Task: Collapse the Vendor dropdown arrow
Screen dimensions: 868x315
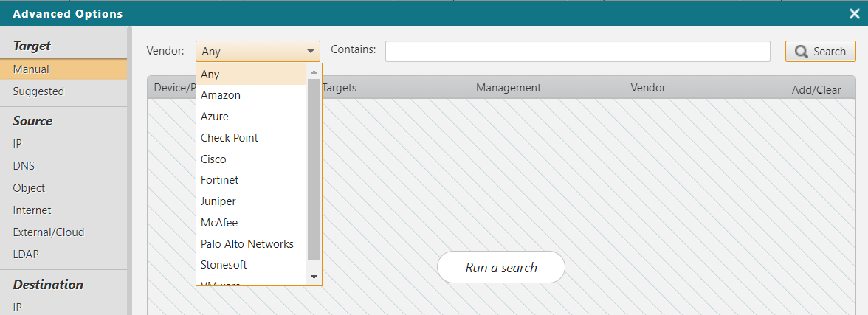Action: point(311,52)
